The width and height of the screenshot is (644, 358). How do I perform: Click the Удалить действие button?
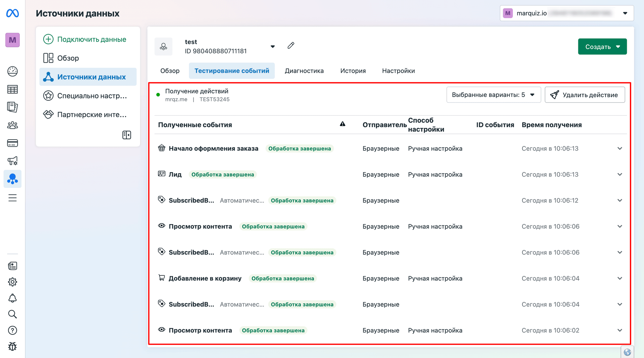(x=585, y=95)
